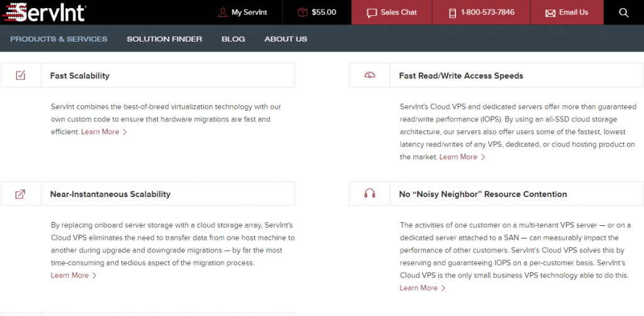644x316 pixels.
Task: Open the Sales Chat button
Action: pos(391,13)
